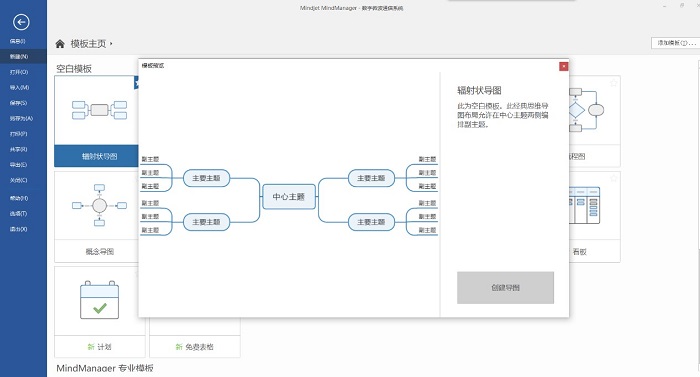
Task: Click 打印(P) in the sidebar
Action: pyautogui.click(x=18, y=134)
